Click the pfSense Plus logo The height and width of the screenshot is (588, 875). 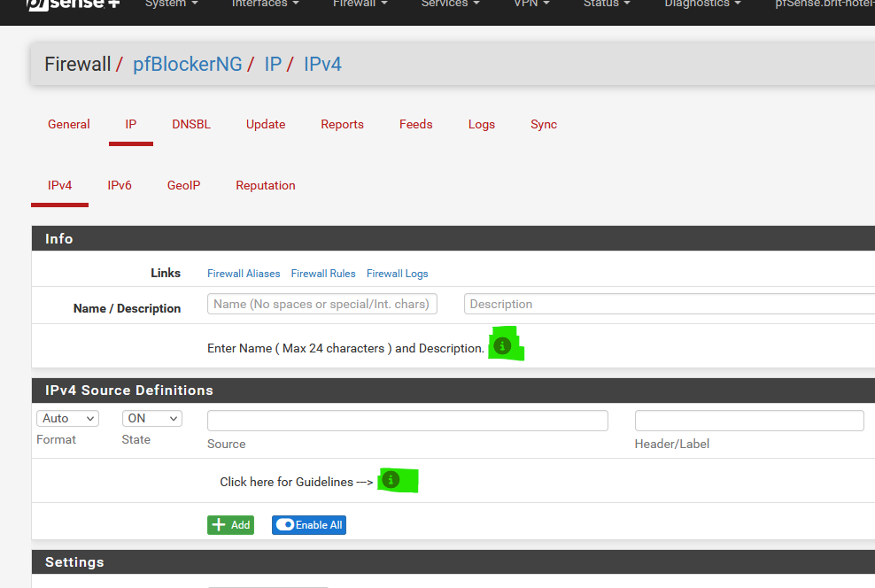(x=74, y=4)
